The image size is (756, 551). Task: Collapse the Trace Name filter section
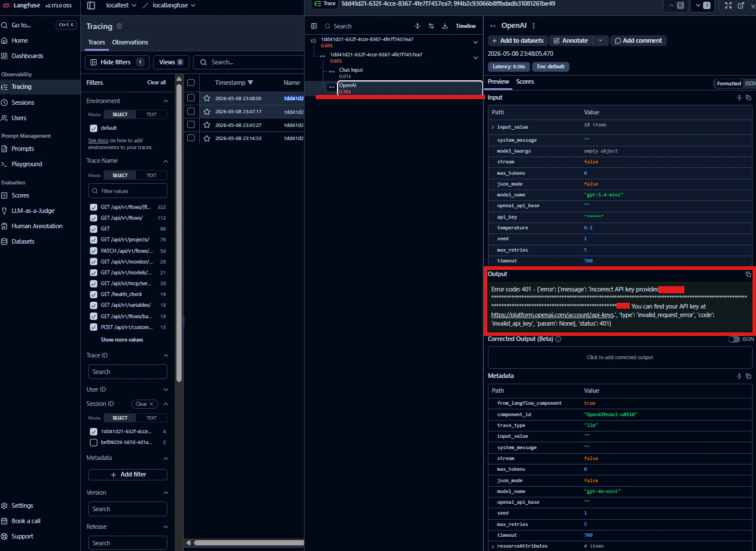[x=166, y=161]
